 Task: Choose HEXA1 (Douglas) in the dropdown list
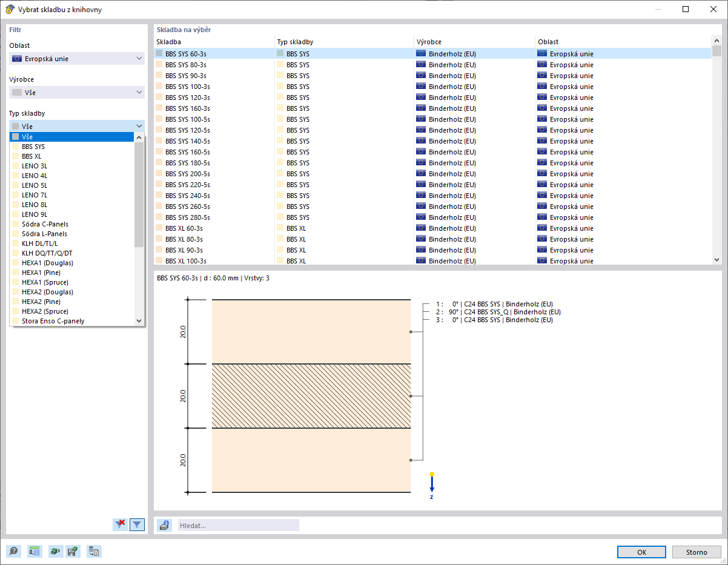[x=72, y=263]
